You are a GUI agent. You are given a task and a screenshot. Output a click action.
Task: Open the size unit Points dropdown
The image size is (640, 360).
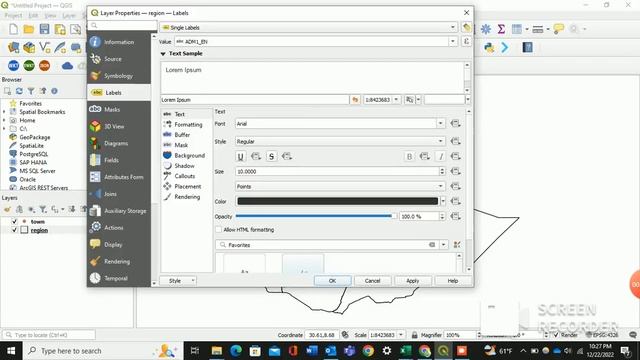click(340, 187)
